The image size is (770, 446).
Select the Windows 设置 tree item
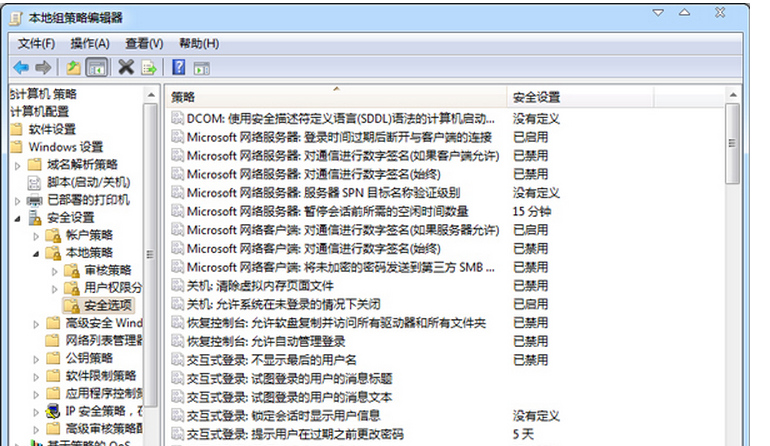[65, 147]
